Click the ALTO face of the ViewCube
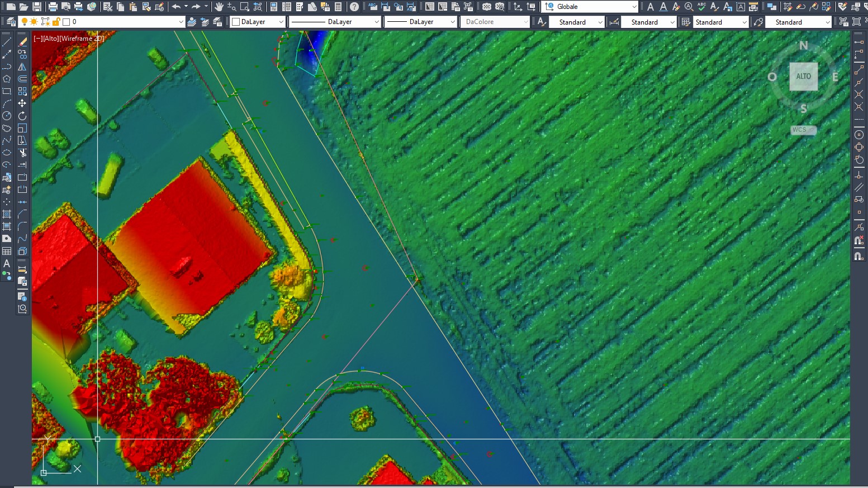The image size is (868, 488). click(x=803, y=77)
